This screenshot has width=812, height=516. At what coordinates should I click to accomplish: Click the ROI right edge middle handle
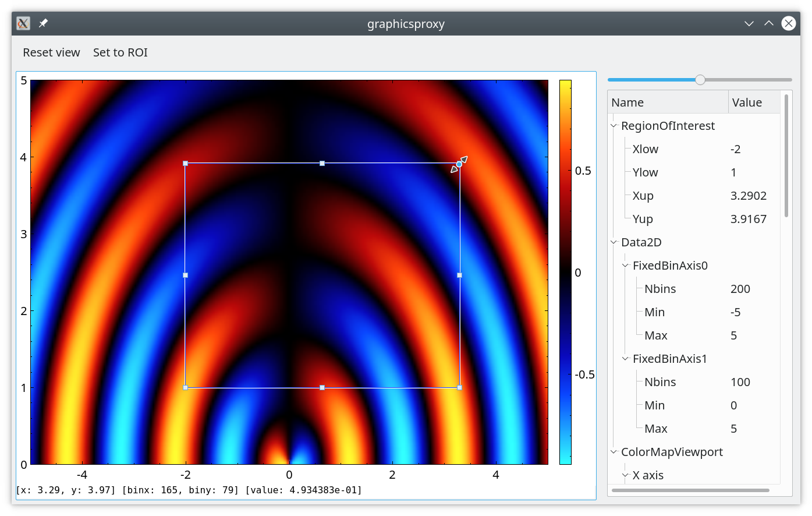460,275
